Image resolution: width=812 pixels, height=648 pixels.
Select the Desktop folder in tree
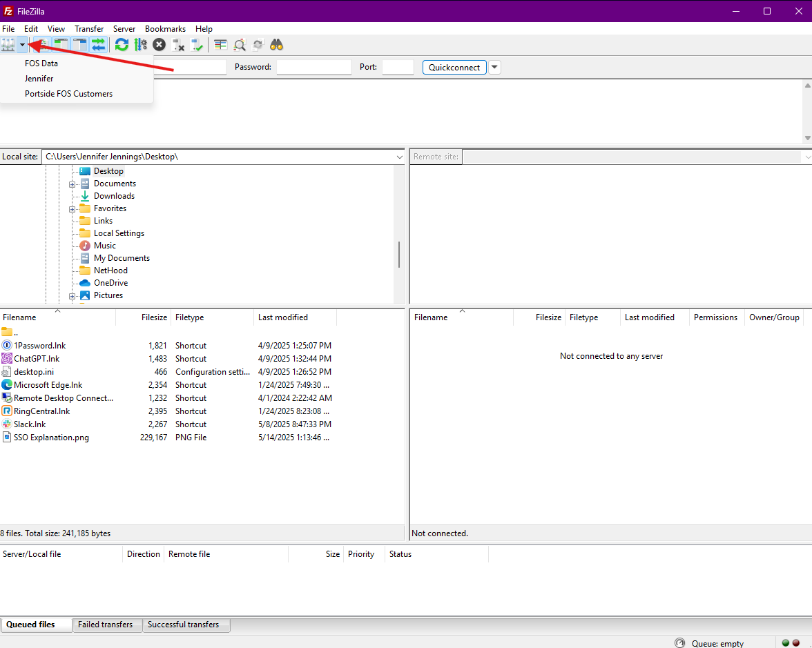[x=108, y=171]
